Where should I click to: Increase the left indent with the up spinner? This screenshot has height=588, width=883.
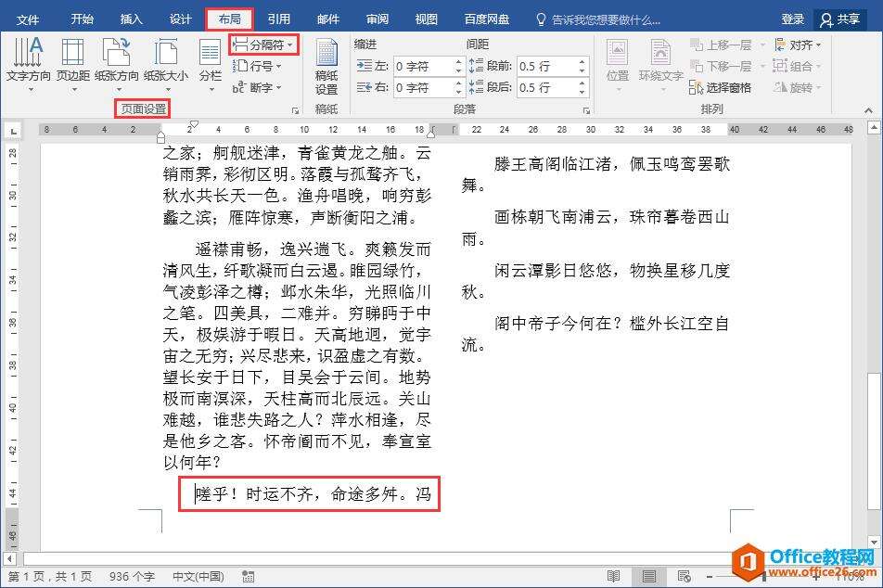click(x=459, y=61)
